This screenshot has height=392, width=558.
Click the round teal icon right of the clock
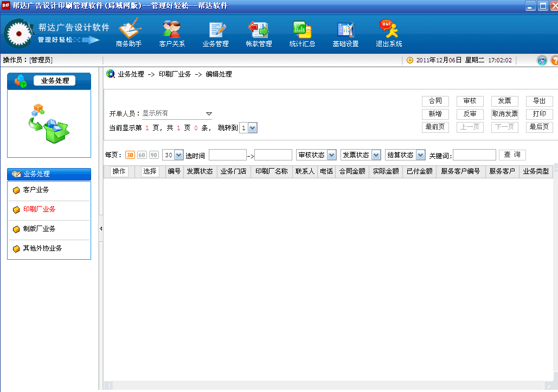tap(542, 61)
